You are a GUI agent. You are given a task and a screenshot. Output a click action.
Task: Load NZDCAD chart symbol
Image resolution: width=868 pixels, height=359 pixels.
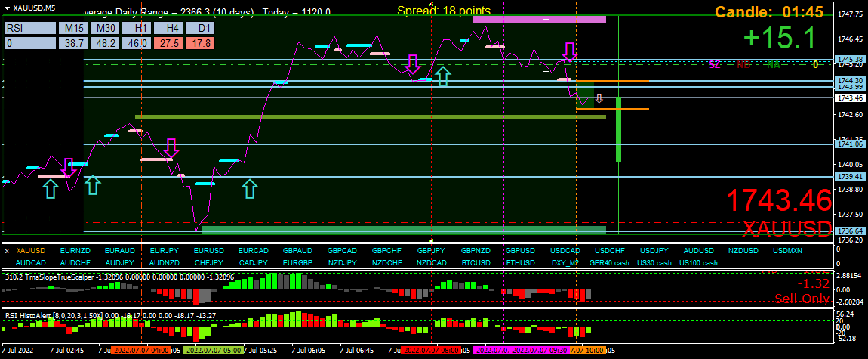(x=431, y=262)
